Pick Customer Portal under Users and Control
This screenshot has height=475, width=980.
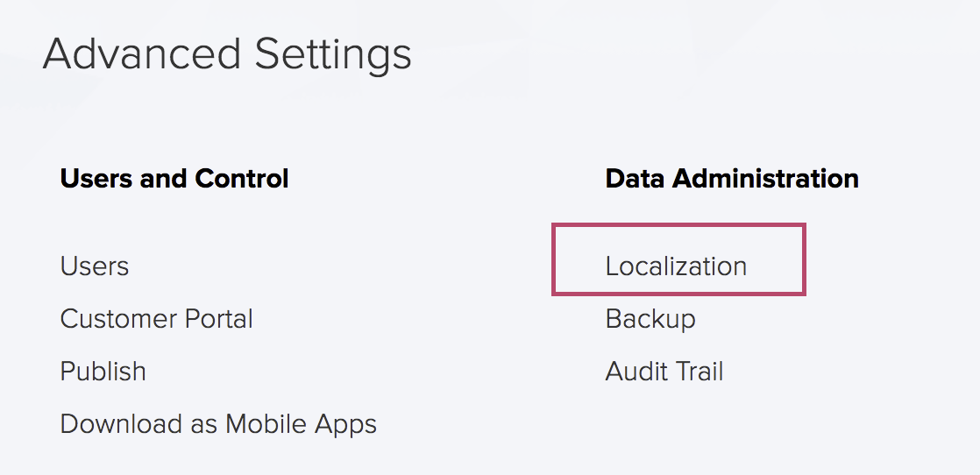coord(156,319)
